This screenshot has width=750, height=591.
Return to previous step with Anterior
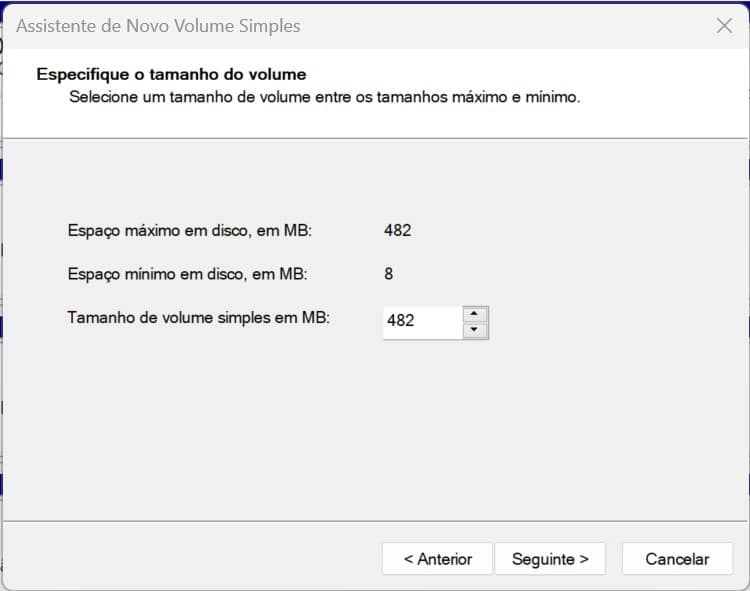437,559
